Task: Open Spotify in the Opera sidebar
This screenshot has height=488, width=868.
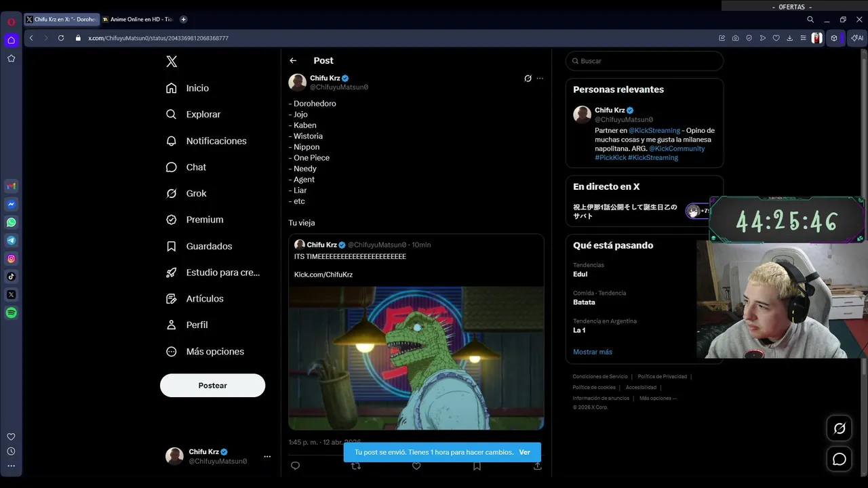Action: pos(11,313)
